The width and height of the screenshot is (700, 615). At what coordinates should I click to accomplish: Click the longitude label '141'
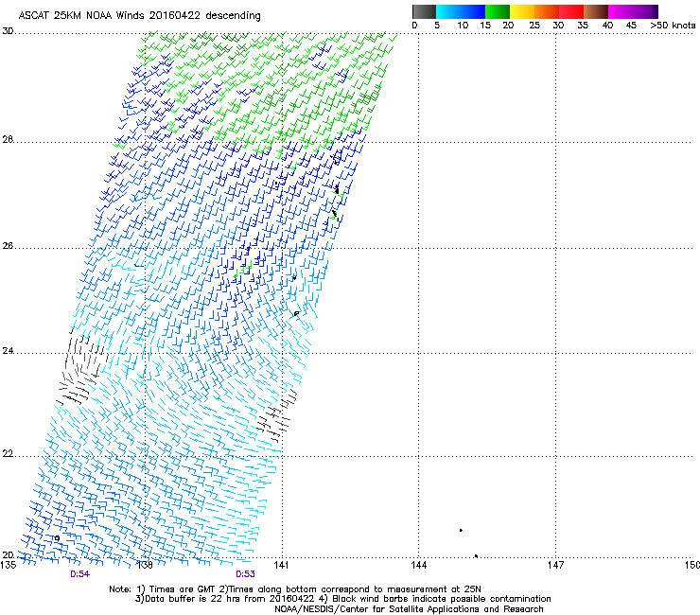point(281,566)
